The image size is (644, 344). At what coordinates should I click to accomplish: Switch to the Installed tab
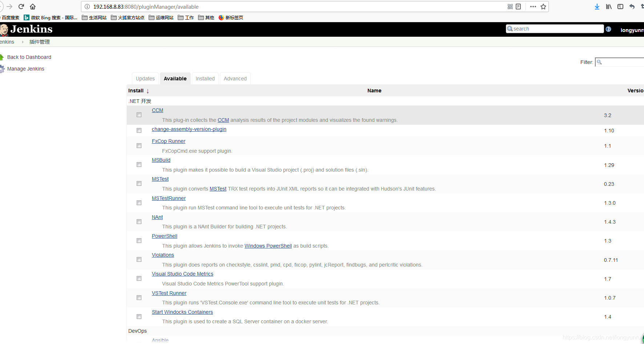click(x=205, y=79)
